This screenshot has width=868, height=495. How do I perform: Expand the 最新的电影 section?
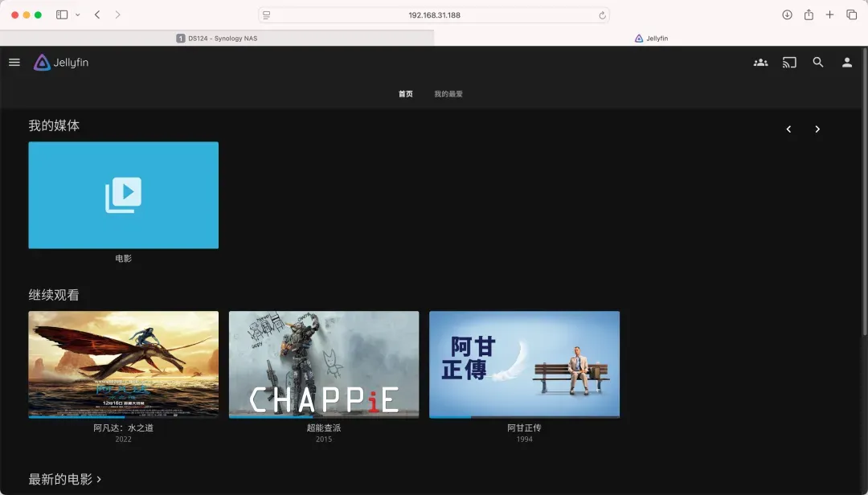click(x=65, y=479)
